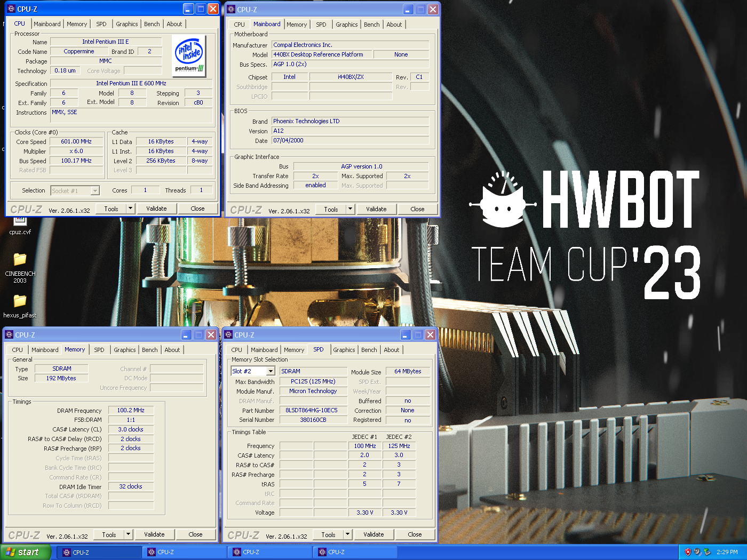Click Core Speed value 601.00 MHz
This screenshot has width=747, height=560.
[76, 141]
